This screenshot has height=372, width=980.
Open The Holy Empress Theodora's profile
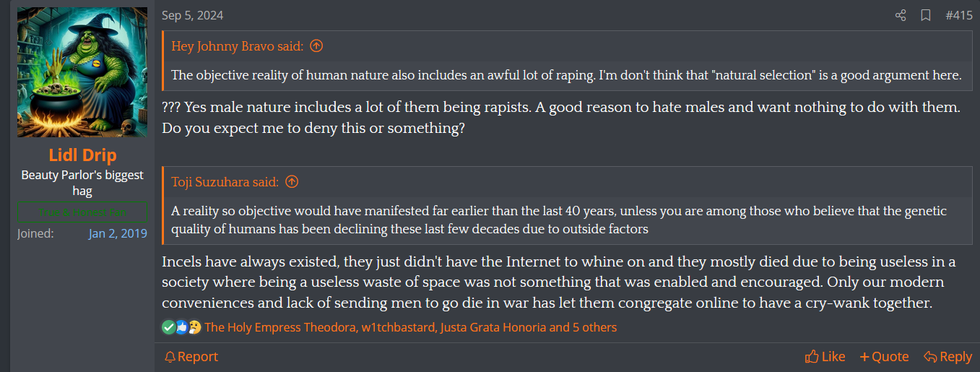280,327
